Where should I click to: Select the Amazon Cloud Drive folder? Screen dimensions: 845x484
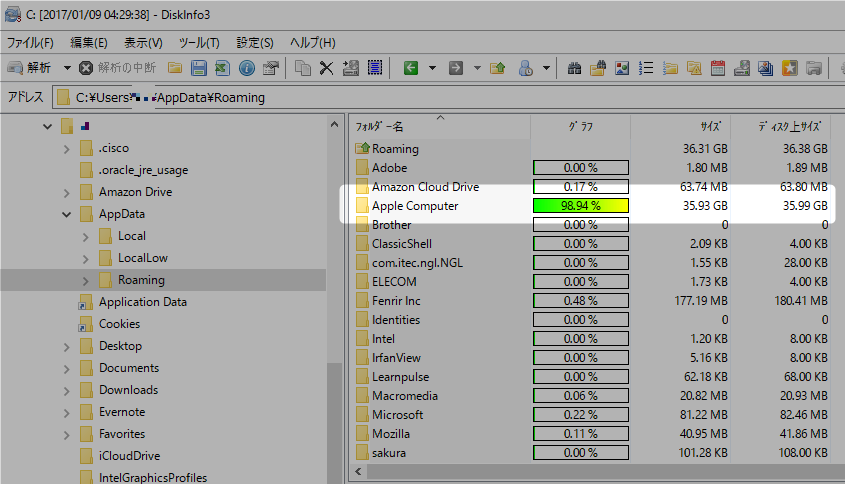click(x=425, y=187)
